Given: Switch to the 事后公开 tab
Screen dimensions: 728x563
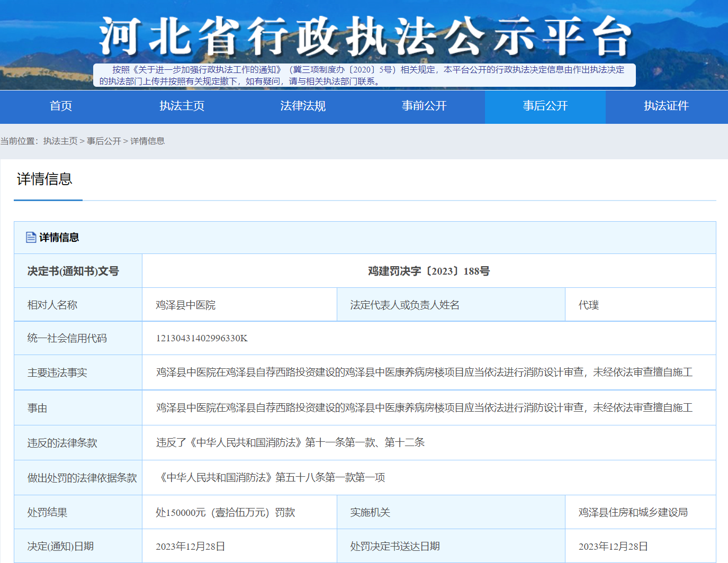Looking at the screenshot, I should pyautogui.click(x=545, y=106).
